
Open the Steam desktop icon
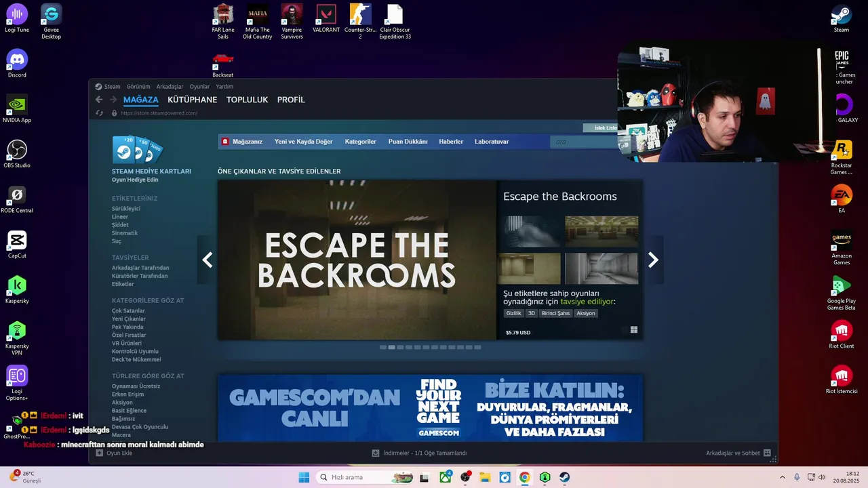click(x=842, y=18)
